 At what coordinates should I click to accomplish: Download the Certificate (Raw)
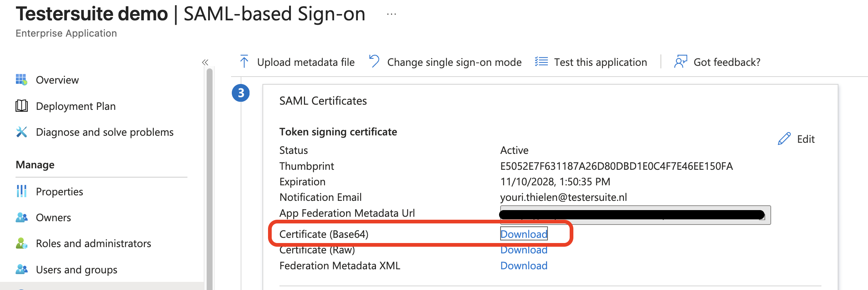tap(523, 250)
